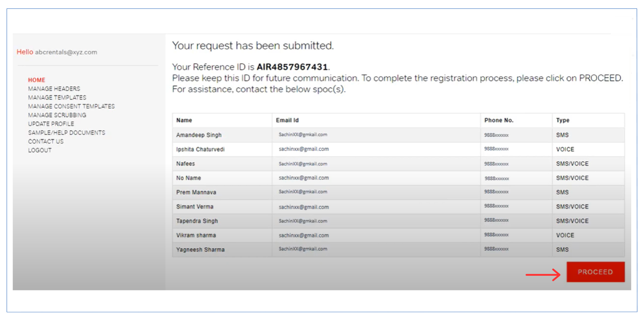Select Manage Scrubbing menu item

click(x=57, y=115)
